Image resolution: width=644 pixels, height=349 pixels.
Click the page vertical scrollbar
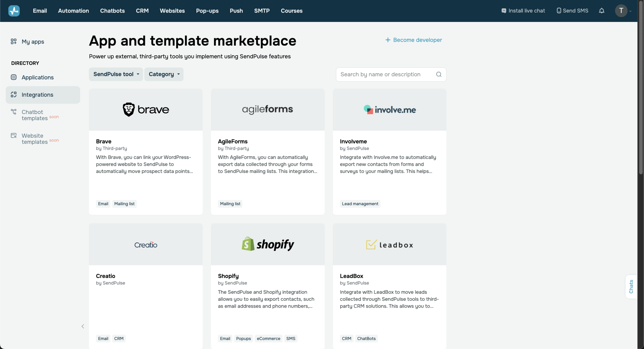[641, 88]
